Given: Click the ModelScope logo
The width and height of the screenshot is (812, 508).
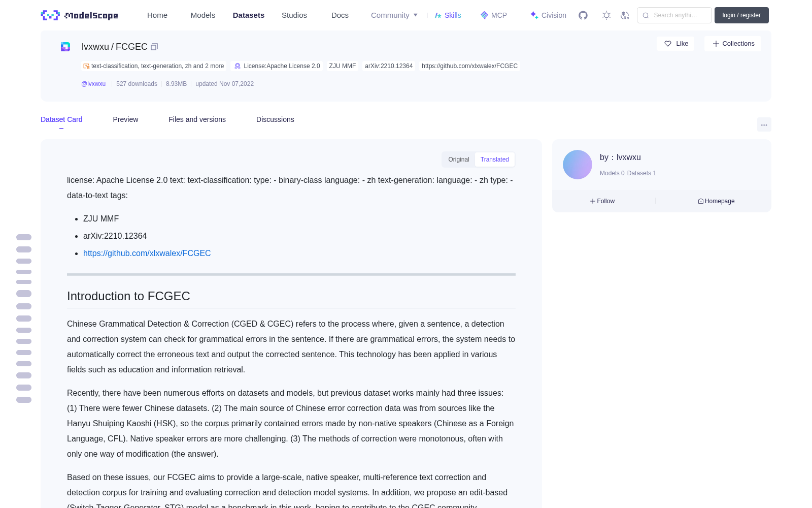Looking at the screenshot, I should point(79,15).
